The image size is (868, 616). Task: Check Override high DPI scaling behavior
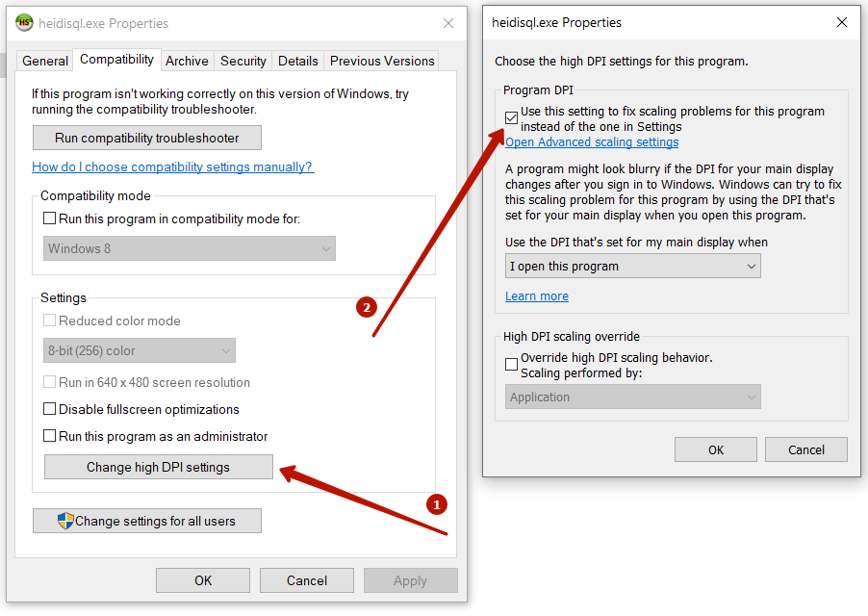[512, 364]
